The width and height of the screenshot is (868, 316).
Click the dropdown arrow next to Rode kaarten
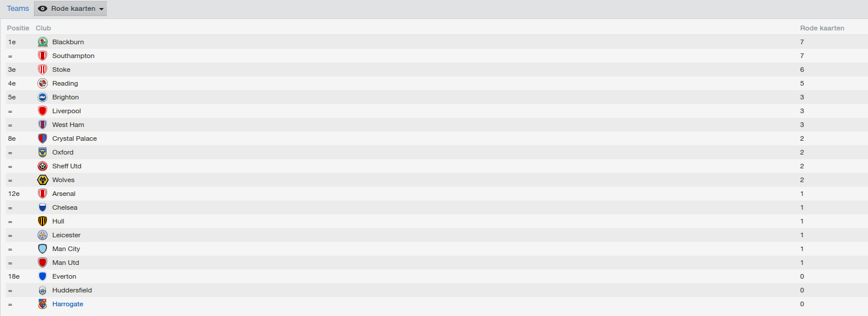coord(102,9)
